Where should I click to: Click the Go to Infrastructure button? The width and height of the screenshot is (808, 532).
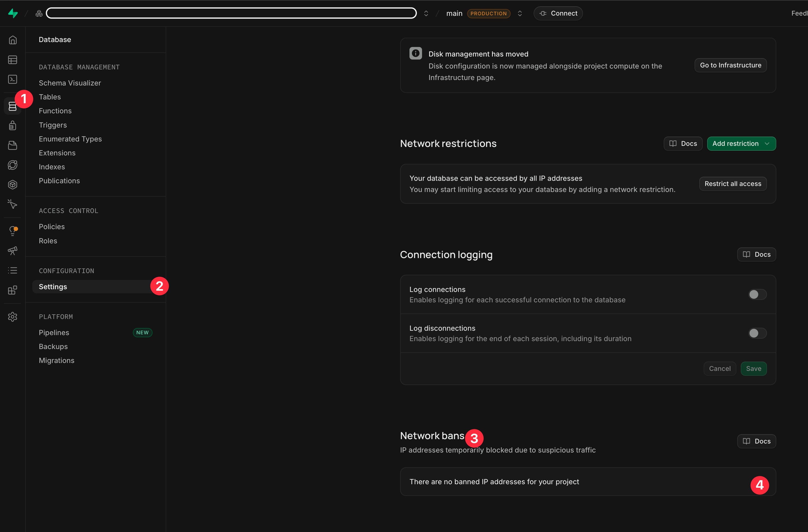coord(731,65)
